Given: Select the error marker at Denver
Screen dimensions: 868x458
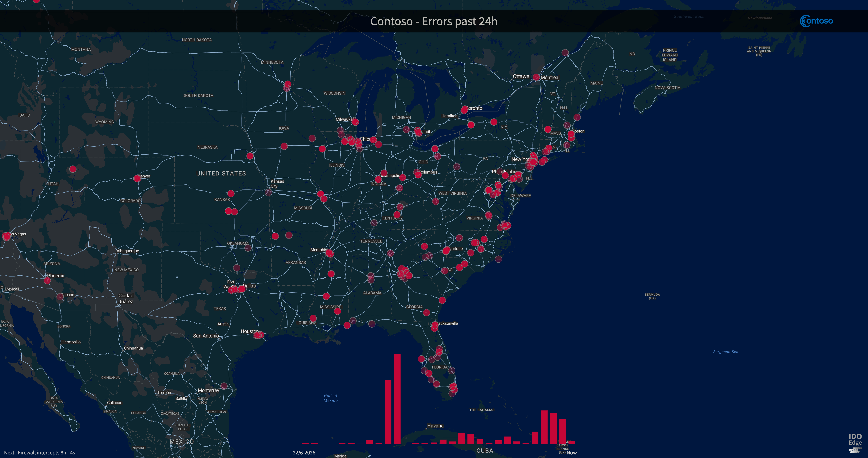Looking at the screenshot, I should click(137, 178).
